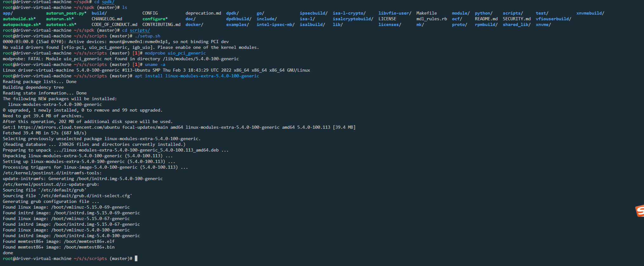The width and height of the screenshot is (644, 266).
Task: Click the proto/ directory entry
Action: click(x=460, y=25)
